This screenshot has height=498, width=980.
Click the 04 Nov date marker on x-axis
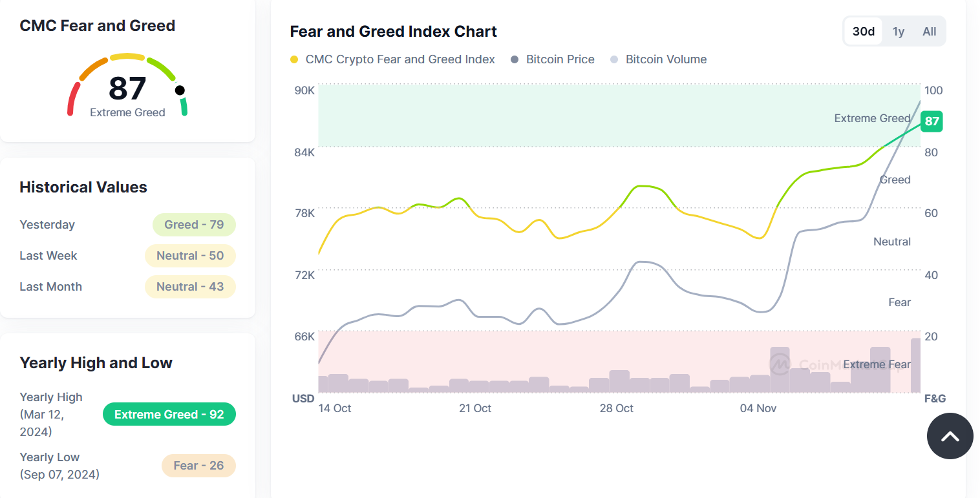point(758,408)
